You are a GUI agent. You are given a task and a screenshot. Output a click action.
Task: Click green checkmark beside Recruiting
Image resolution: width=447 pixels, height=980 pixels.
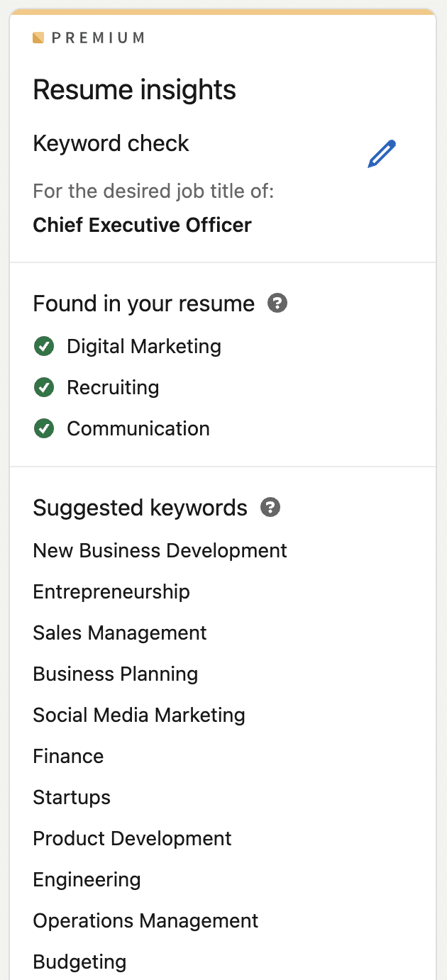(x=44, y=388)
